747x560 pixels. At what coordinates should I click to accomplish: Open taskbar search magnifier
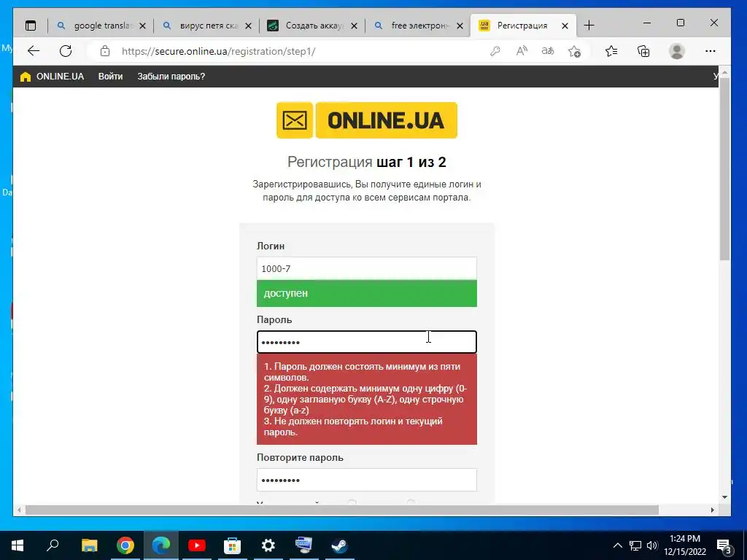[53, 545]
